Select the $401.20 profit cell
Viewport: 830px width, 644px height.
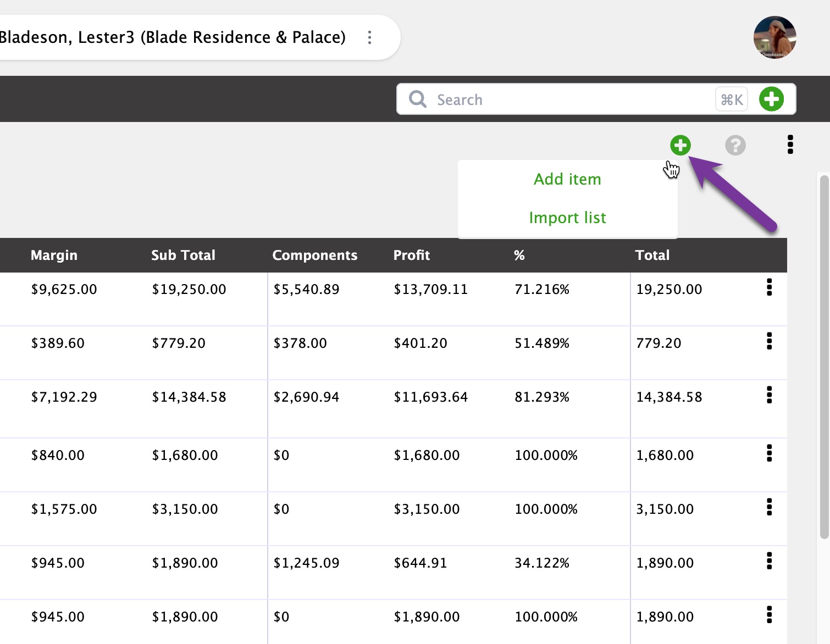click(x=420, y=343)
